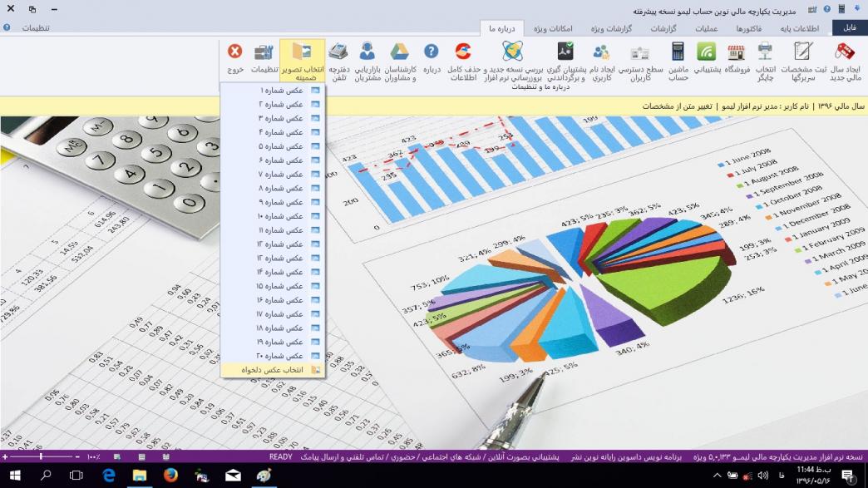Click the خروج (Exit) icon in ribbon
Viewport: 868px width, 488px height.
coord(235,57)
